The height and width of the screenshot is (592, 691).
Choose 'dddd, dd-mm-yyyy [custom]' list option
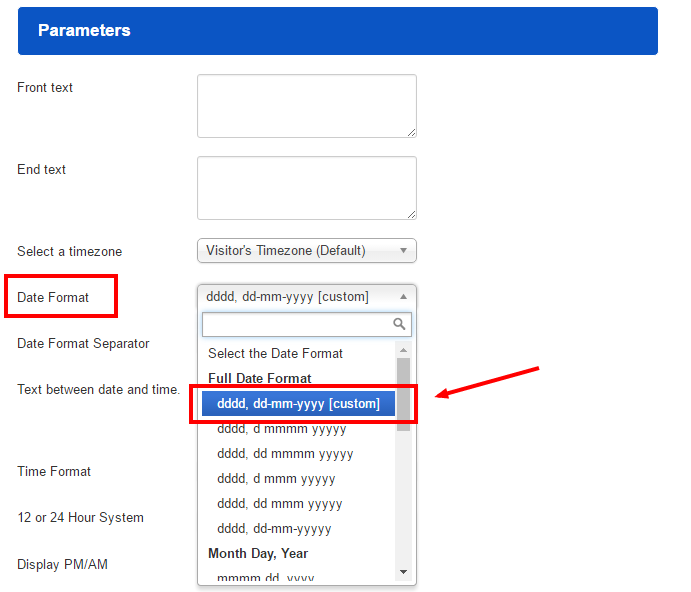(298, 403)
